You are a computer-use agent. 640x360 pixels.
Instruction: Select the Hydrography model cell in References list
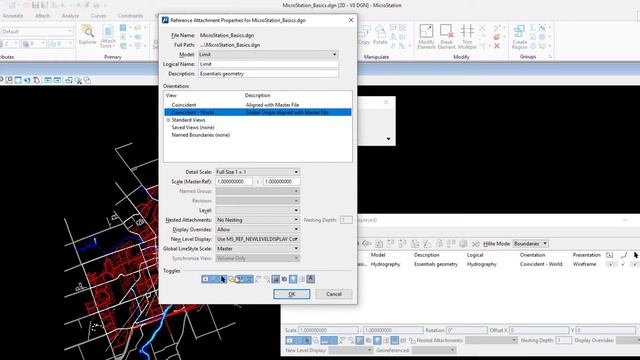385,264
